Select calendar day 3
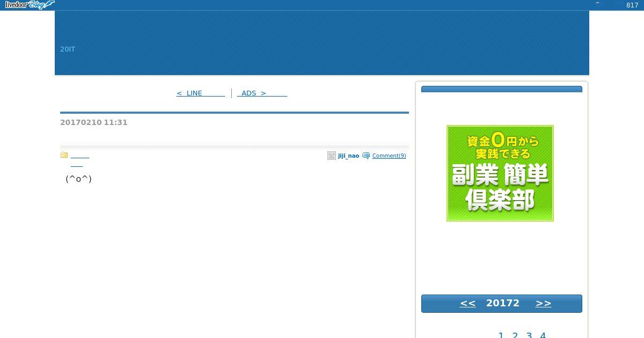Screen dimensions: 644x338 pyautogui.click(x=529, y=335)
